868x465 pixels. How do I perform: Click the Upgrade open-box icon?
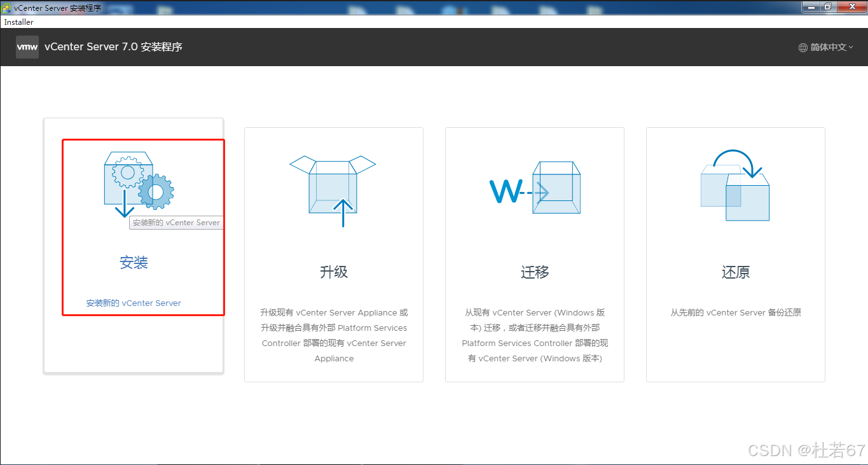[333, 191]
